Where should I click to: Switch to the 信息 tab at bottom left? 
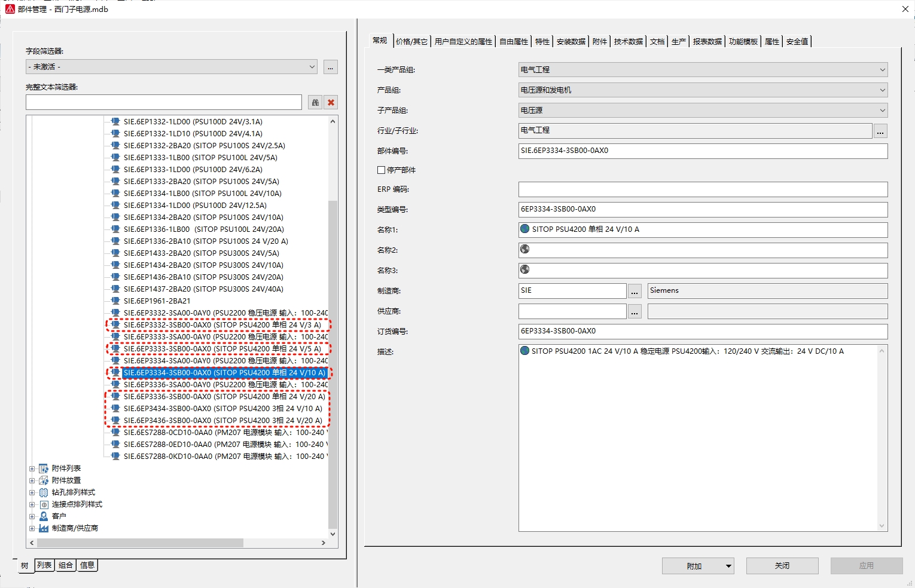click(87, 565)
